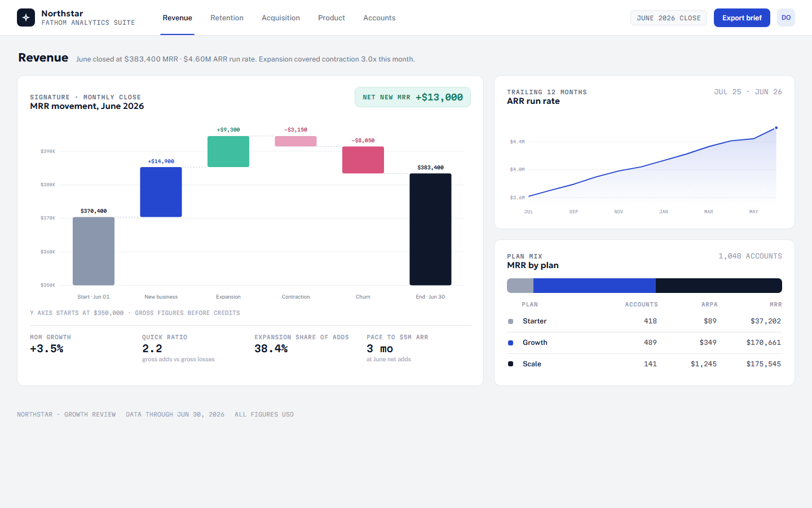Image resolution: width=812 pixels, height=508 pixels.
Task: Click the −$8,050 bar label
Action: click(363, 141)
